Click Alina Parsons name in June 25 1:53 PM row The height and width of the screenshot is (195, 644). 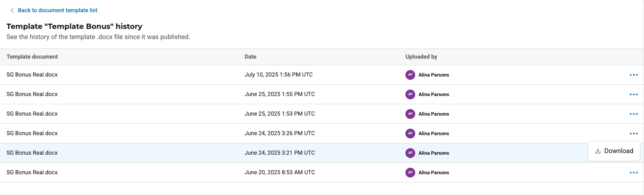pos(434,114)
